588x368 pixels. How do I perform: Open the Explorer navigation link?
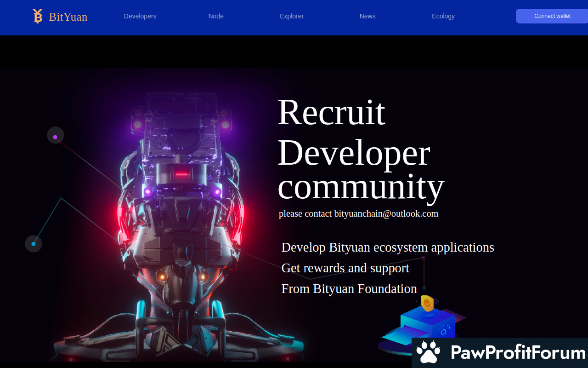pos(292,16)
